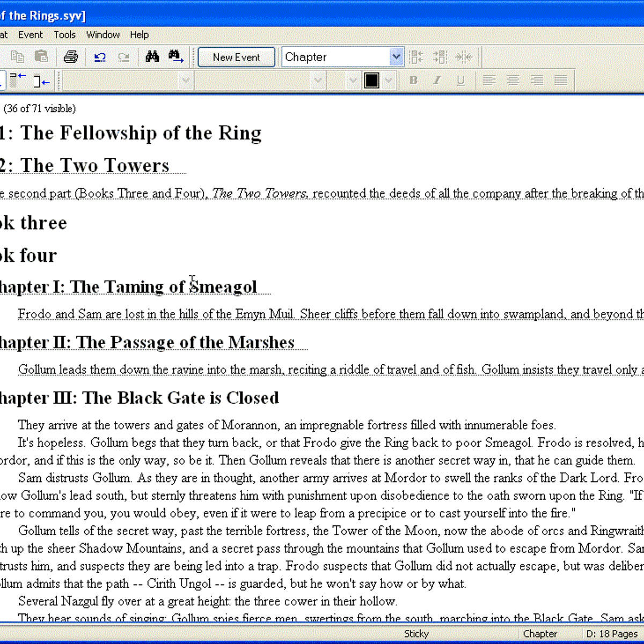644x644 pixels.
Task: Undo the last action
Action: (100, 57)
